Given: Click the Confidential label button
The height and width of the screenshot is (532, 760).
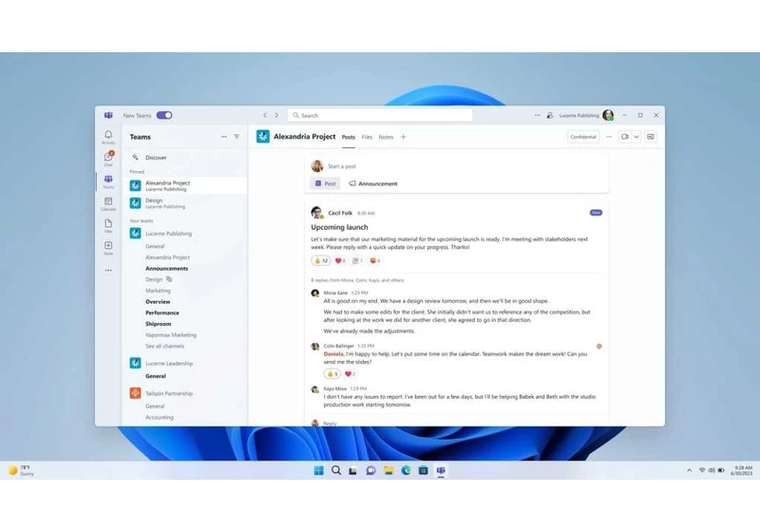Looking at the screenshot, I should click(583, 137).
